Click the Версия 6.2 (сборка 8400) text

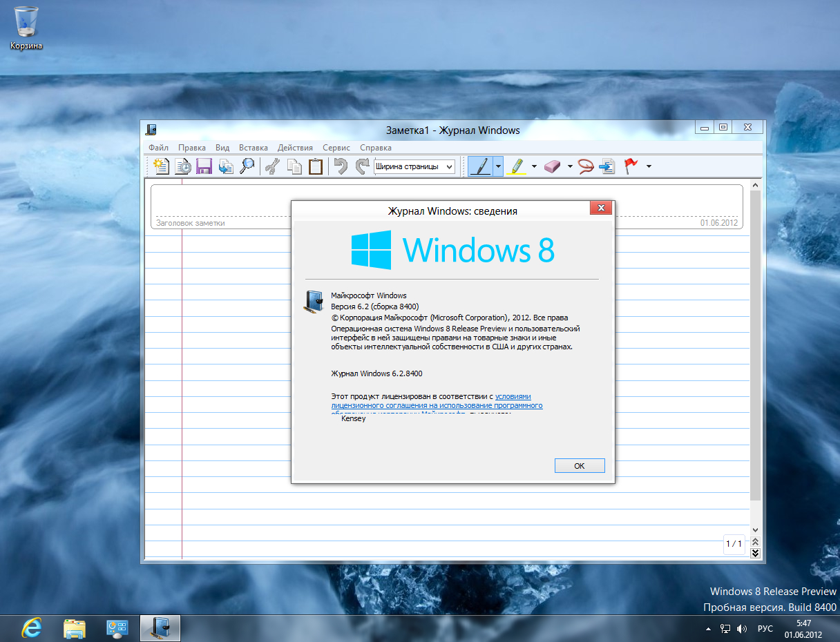point(375,306)
